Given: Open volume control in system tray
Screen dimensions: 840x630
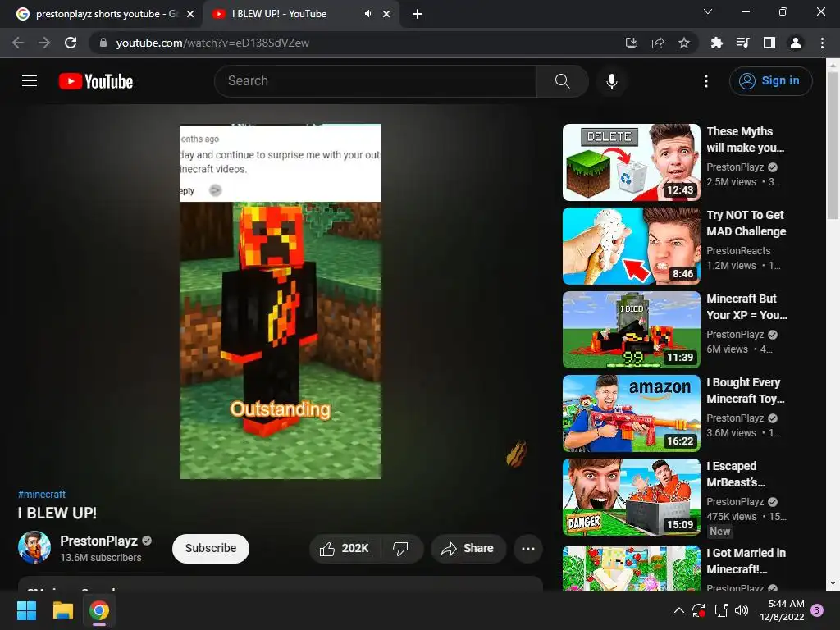Looking at the screenshot, I should 742,610.
